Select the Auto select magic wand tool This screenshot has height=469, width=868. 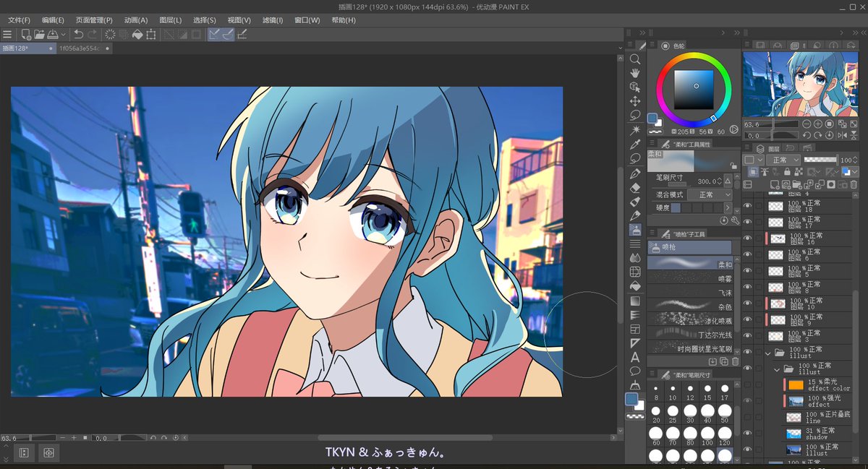pos(635,130)
